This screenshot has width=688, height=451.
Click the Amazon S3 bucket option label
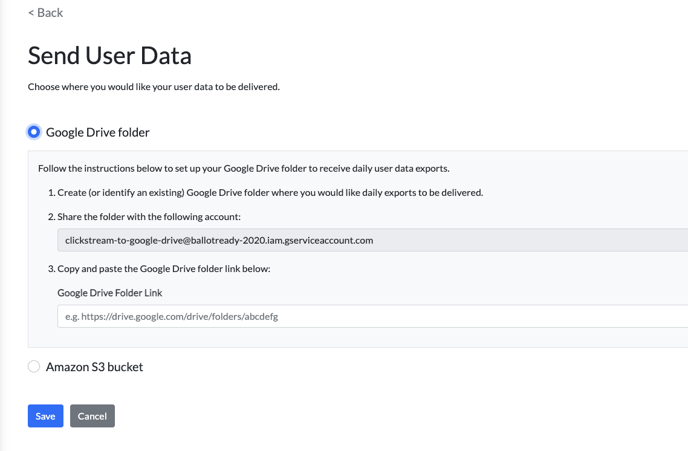pos(94,367)
